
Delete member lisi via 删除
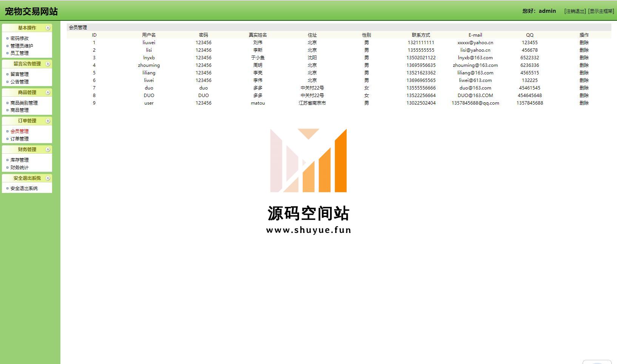[584, 50]
